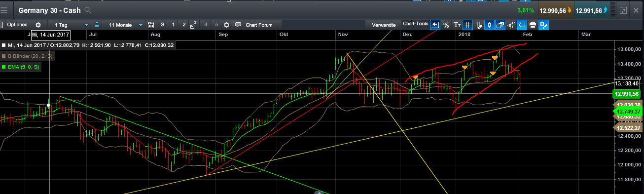Toggle the candlestick chart type icon
The height and width of the screenshot is (194, 644).
click(x=490, y=25)
